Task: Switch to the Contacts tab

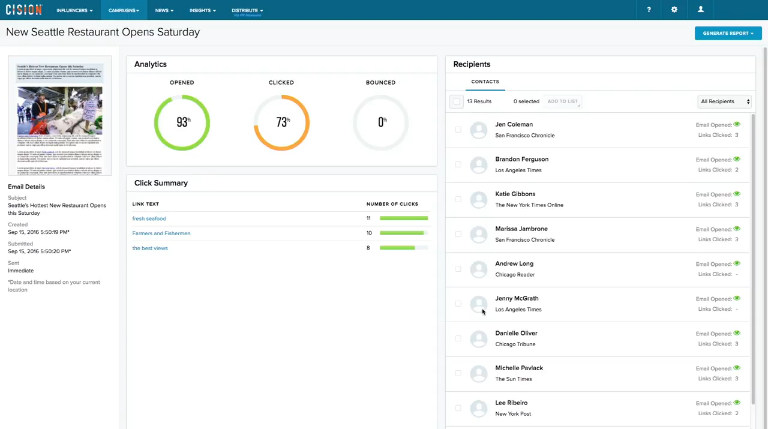Action: [x=485, y=82]
